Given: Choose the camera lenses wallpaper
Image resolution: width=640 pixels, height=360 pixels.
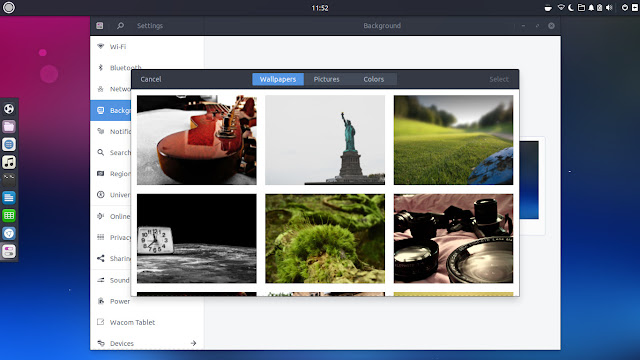Looking at the screenshot, I should pyautogui.click(x=453, y=238).
